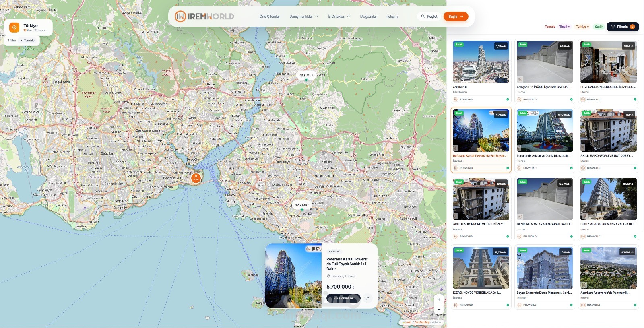Click the red Temizle link above listings
The width and height of the screenshot is (644, 328).
(550, 27)
